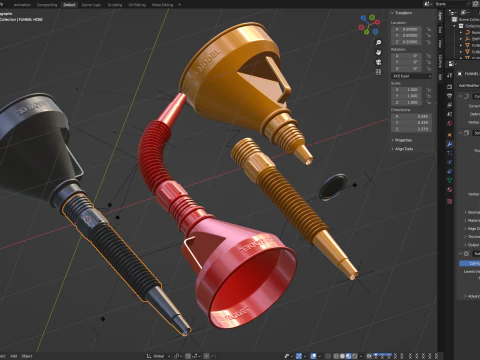Open the Object menu in viewport header

pos(27,356)
